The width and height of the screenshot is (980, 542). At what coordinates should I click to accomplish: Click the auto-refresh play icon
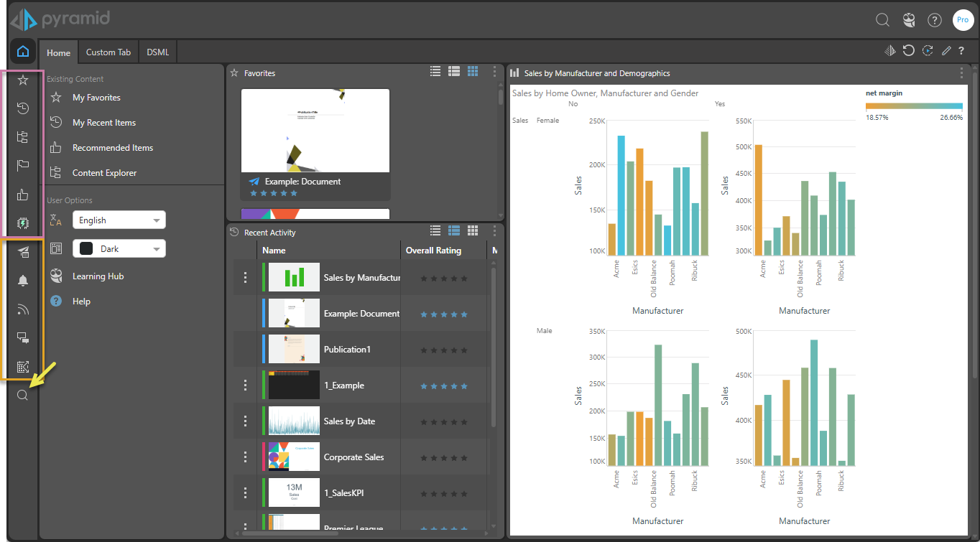click(928, 50)
